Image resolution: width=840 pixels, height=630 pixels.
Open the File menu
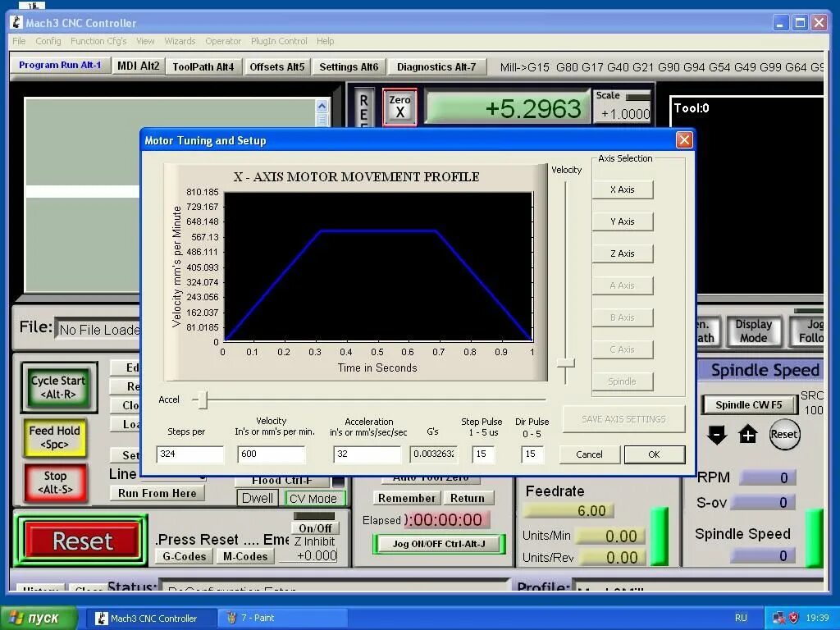(x=19, y=41)
